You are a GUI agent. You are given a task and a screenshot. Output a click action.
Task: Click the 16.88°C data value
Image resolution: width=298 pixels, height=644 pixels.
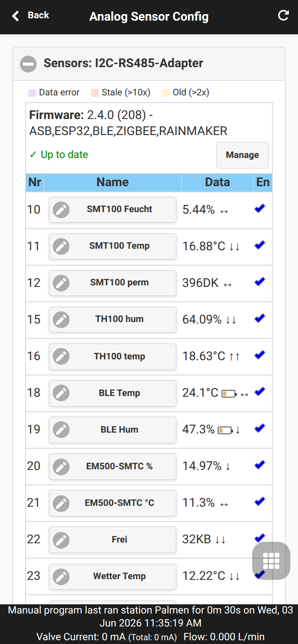[204, 246]
